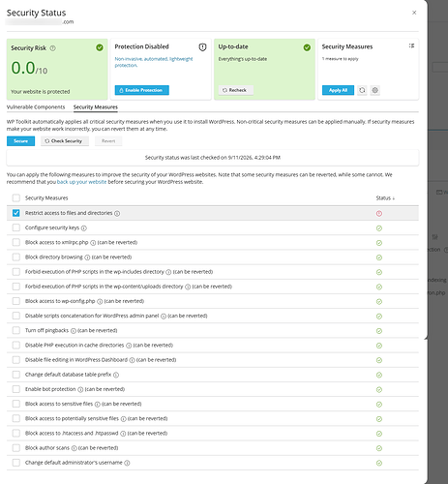
Task: Check Block access to xmlrpc.php checkbox
Action: pyautogui.click(x=16, y=242)
